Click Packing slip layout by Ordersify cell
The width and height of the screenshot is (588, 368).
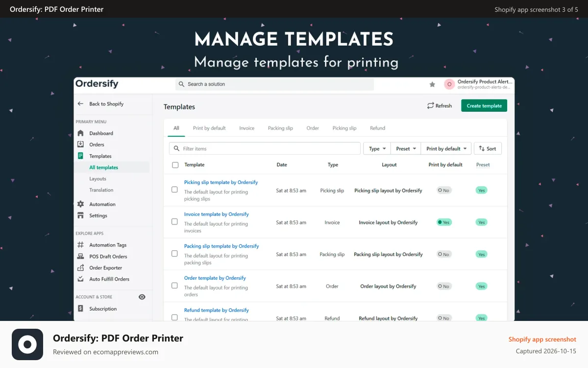(x=388, y=254)
